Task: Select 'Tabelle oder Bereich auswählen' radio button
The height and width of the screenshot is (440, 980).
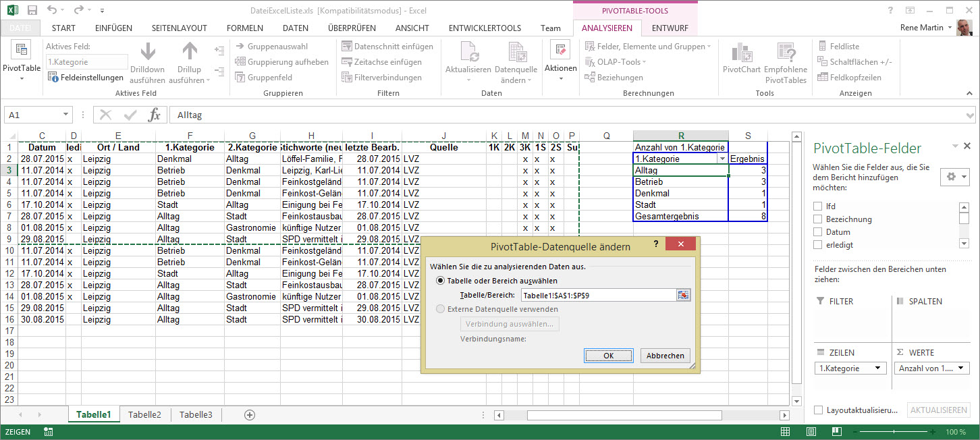Action: click(441, 281)
